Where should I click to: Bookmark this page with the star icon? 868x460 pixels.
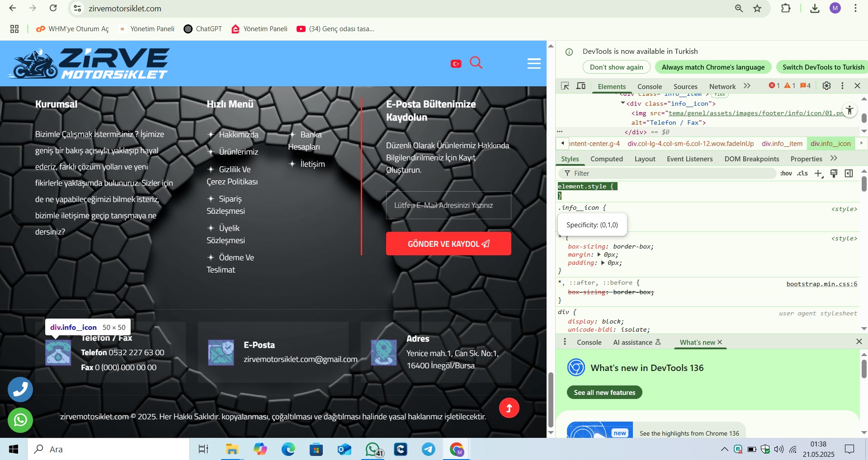[x=757, y=9]
